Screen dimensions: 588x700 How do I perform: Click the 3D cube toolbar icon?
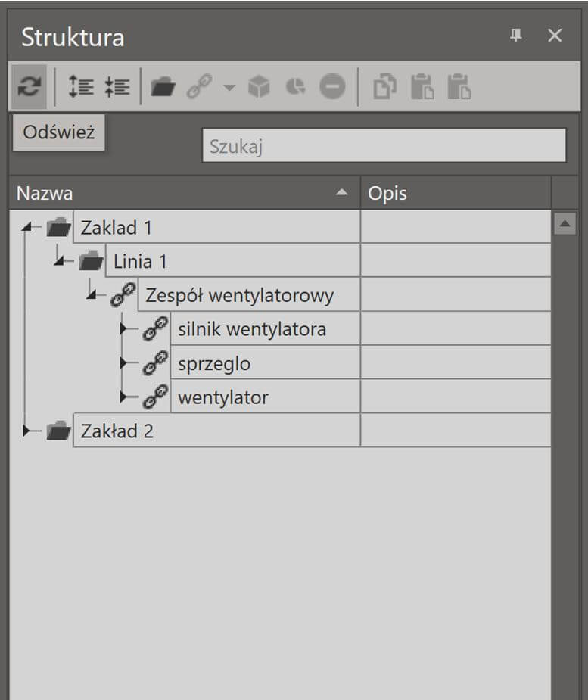point(259,86)
